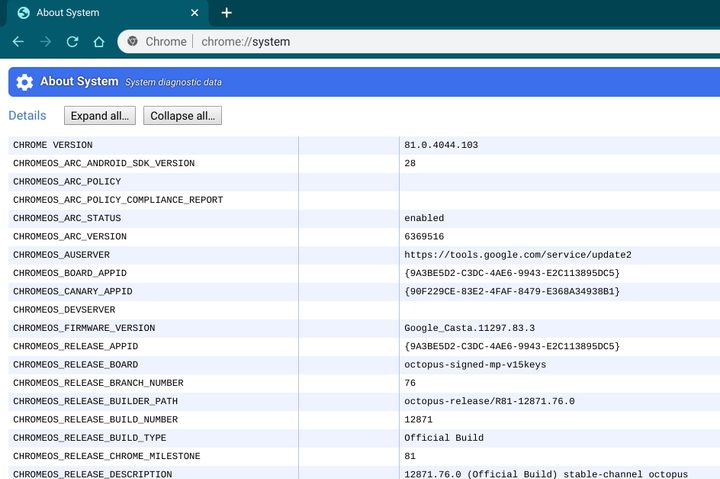Click the ARC status value enabled
The image size is (720, 479).
point(424,218)
